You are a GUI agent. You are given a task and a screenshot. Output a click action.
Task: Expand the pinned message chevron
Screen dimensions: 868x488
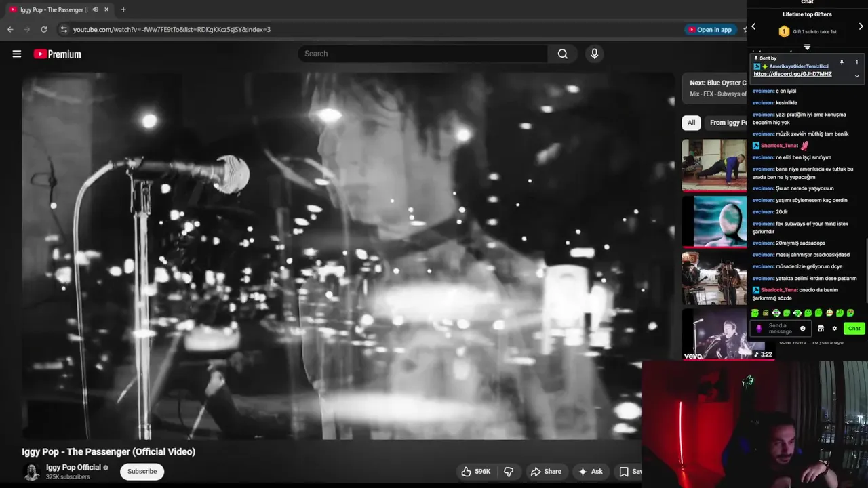856,76
